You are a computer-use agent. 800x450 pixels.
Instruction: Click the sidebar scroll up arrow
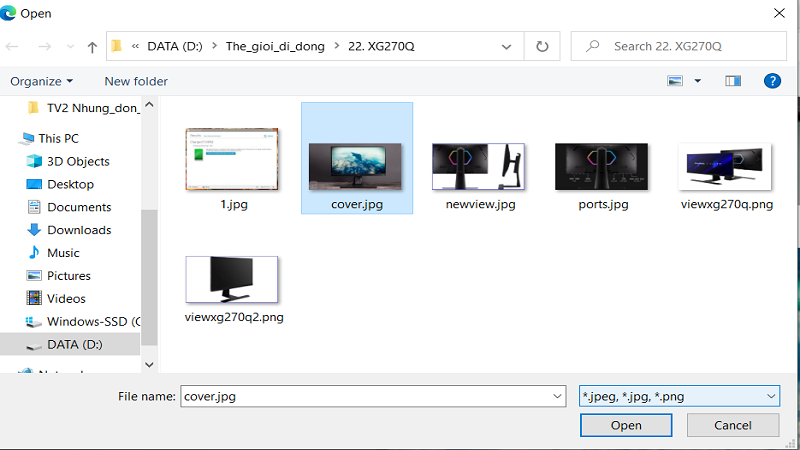pos(149,105)
